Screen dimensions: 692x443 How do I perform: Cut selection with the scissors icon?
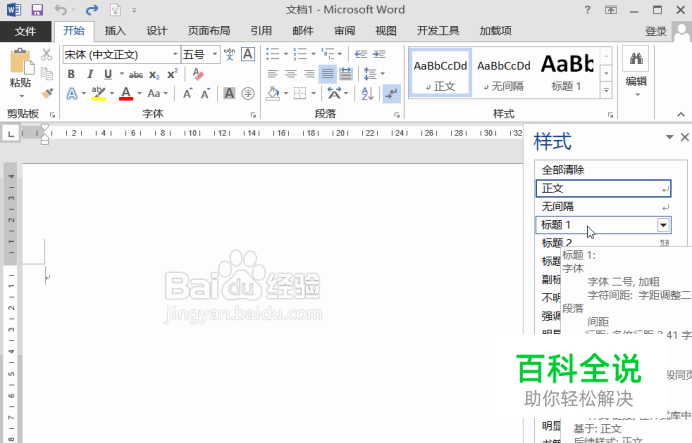(x=46, y=54)
